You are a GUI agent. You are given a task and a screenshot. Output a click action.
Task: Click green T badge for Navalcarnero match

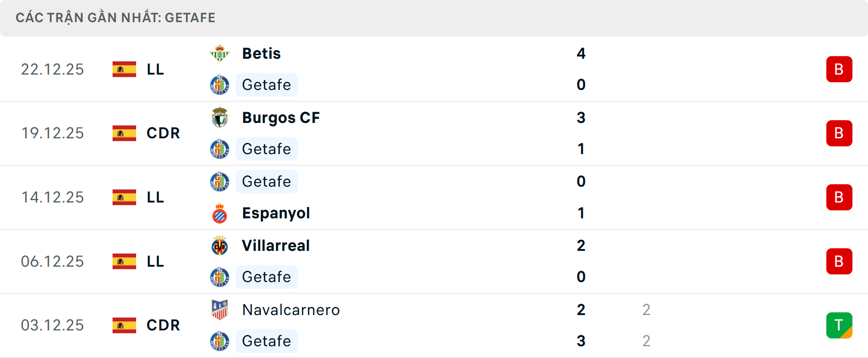(839, 325)
